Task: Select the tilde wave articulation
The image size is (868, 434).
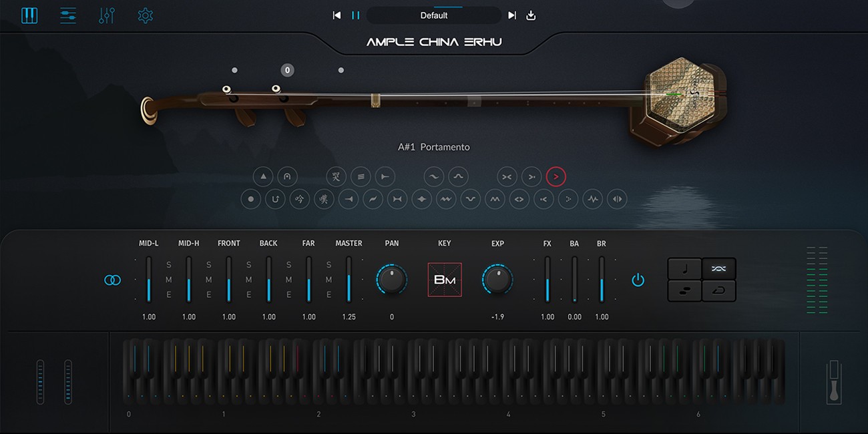Action: (434, 176)
